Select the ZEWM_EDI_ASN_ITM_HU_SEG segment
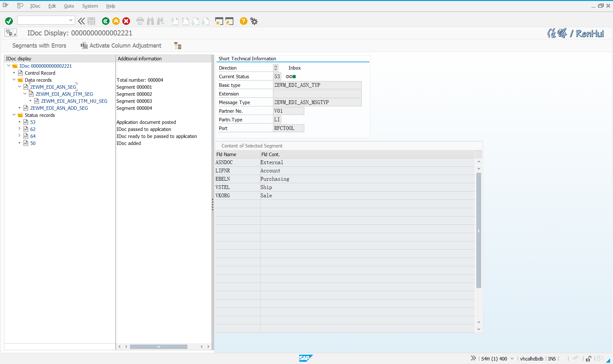Image resolution: width=613 pixels, height=364 pixels. click(x=74, y=101)
